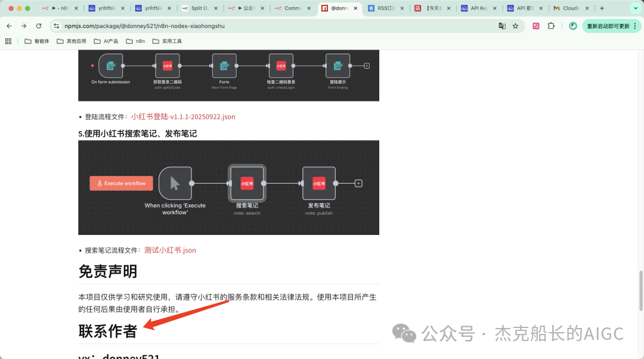Click heading 5.使用小红书搜索笔记、发布笔记
This screenshot has width=644, height=359.
(138, 134)
